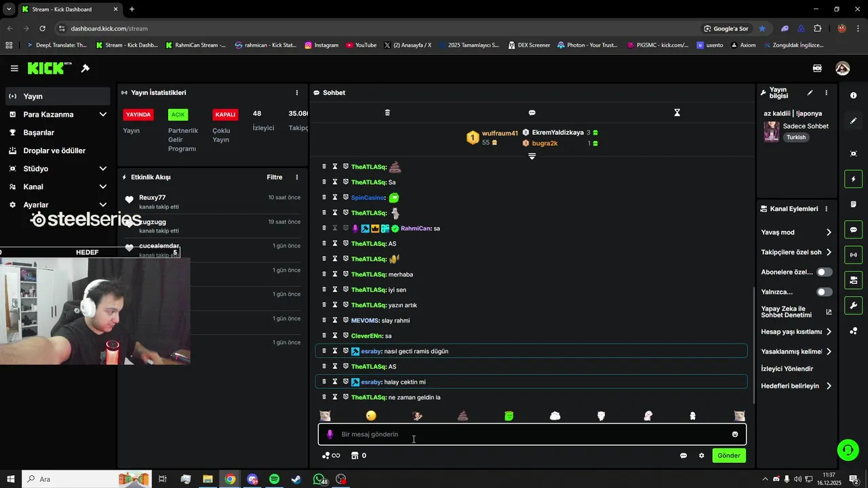Toggle Abonelere özel switch
The image size is (868, 488).
824,272
